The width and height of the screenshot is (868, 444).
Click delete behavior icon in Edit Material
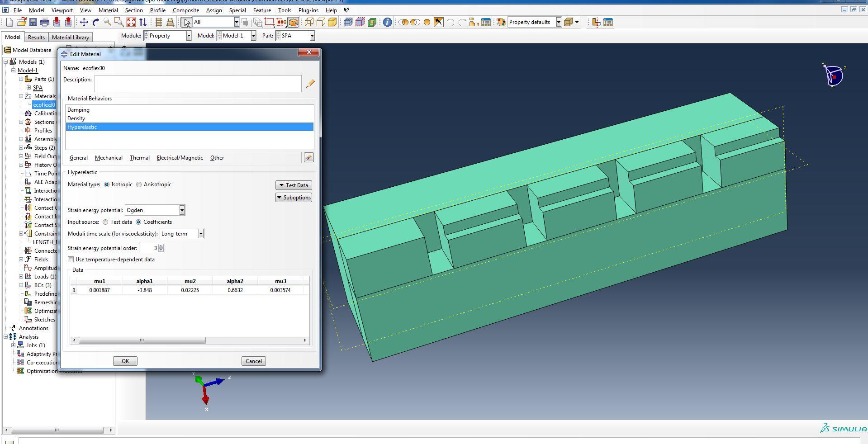pos(309,157)
